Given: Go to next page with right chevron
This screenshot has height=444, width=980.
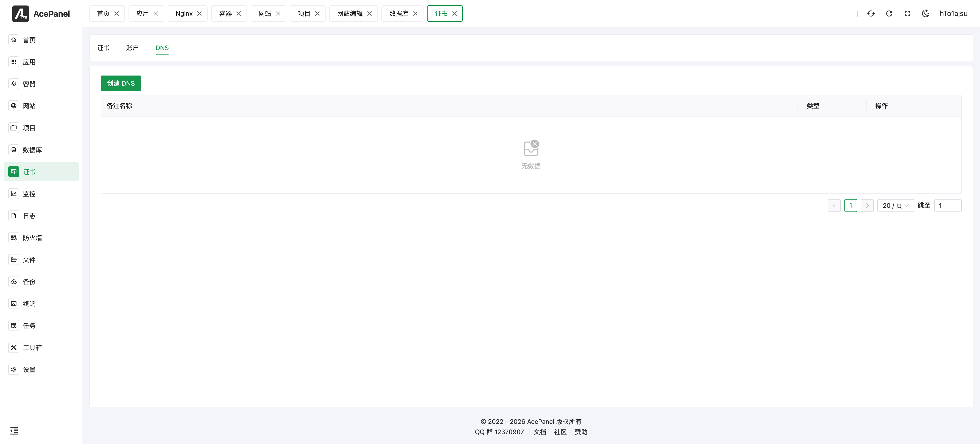Looking at the screenshot, I should [868, 205].
